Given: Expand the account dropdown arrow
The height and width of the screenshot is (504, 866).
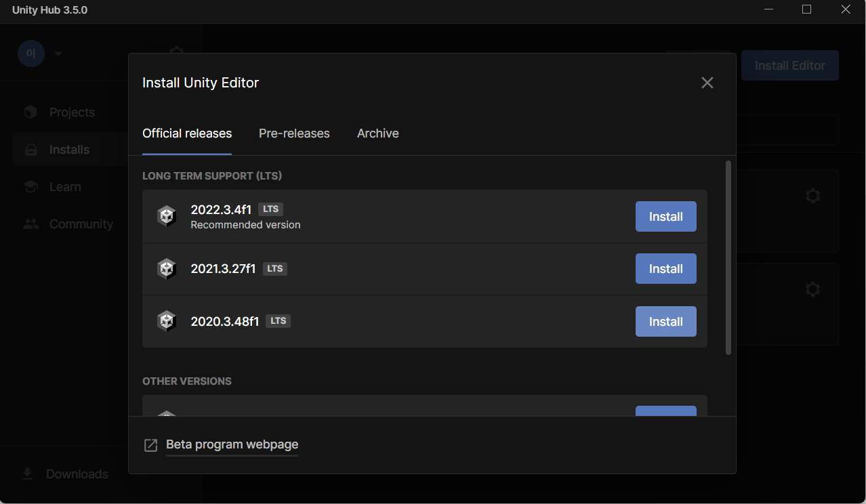Looking at the screenshot, I should [58, 54].
